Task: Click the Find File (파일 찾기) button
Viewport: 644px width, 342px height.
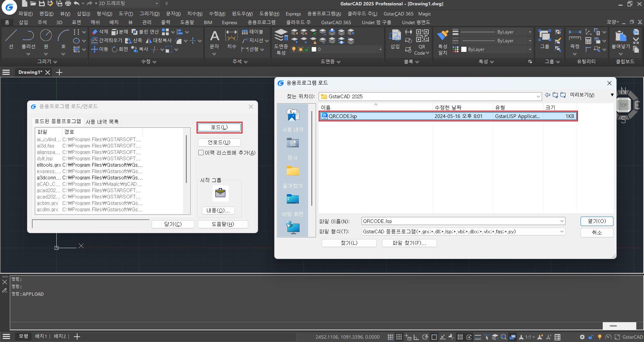Action: pos(410,243)
